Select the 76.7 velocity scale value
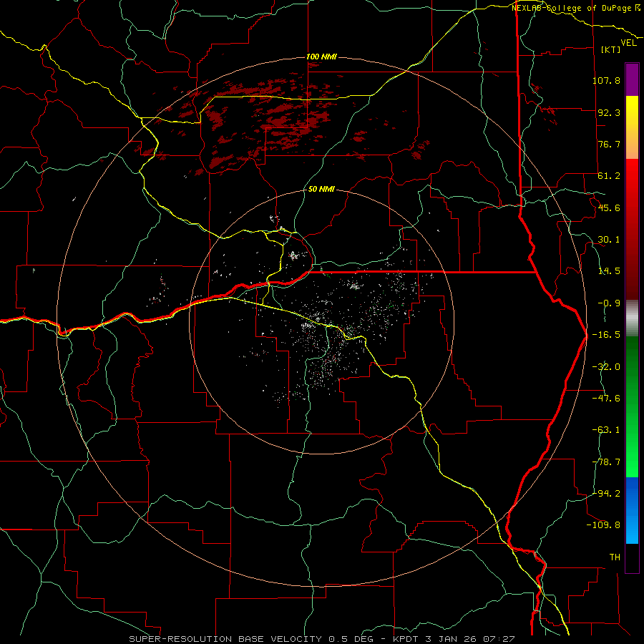Image resolution: width=644 pixels, height=644 pixels. pyautogui.click(x=609, y=144)
